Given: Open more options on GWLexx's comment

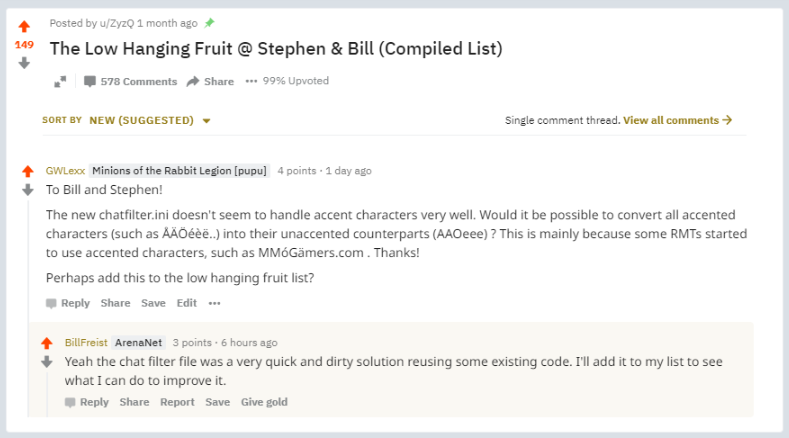Looking at the screenshot, I should 214,303.
